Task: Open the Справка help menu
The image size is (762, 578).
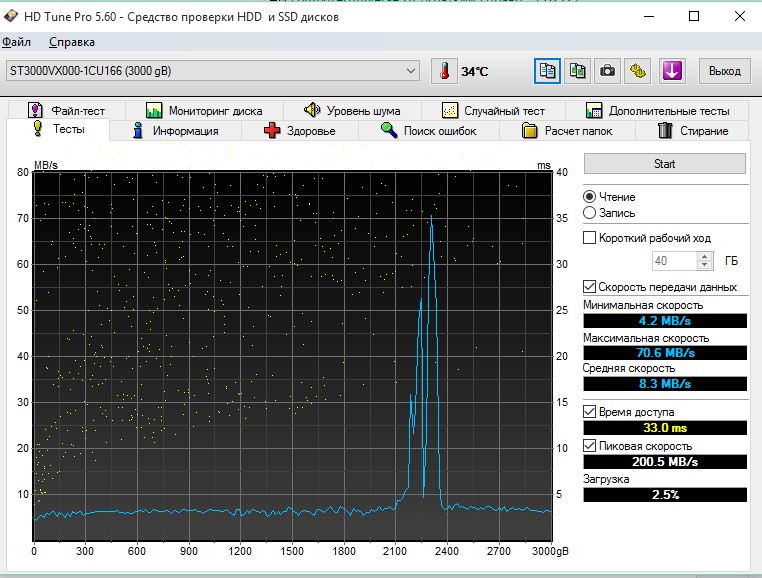Action: point(72,42)
